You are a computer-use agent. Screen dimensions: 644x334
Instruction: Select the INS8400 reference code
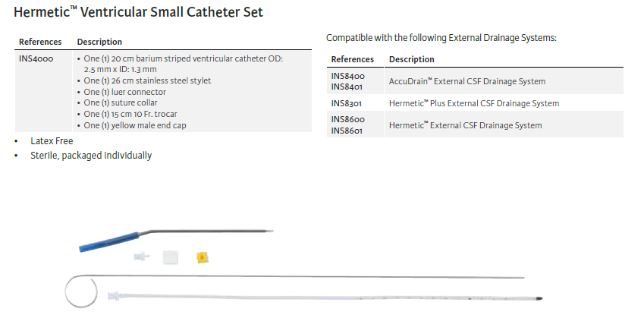click(x=347, y=76)
